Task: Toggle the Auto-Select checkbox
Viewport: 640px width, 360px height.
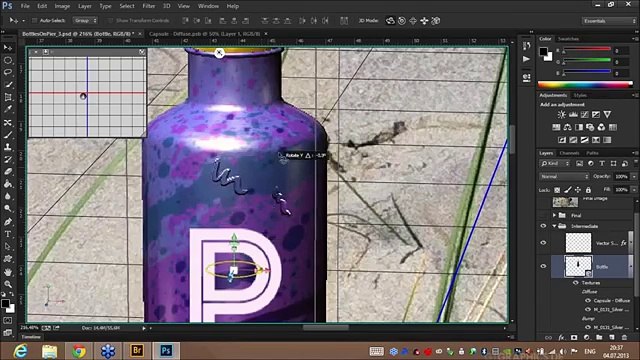Action: (x=35, y=20)
